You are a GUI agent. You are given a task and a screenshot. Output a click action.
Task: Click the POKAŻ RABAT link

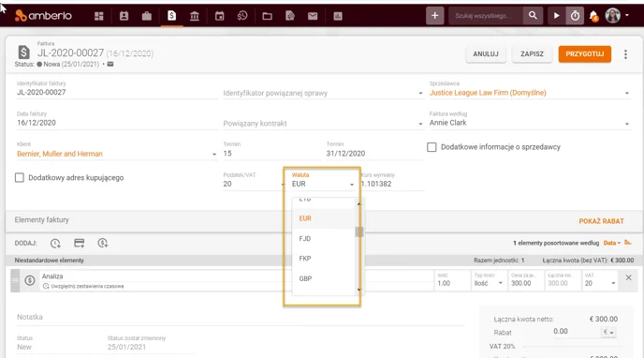tap(601, 221)
